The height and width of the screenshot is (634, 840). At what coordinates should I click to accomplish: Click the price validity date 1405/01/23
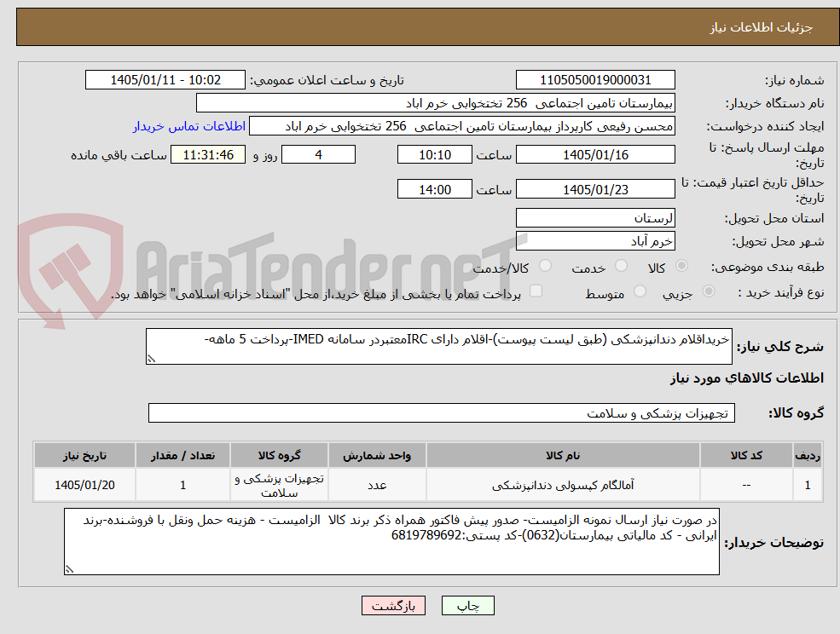click(595, 189)
